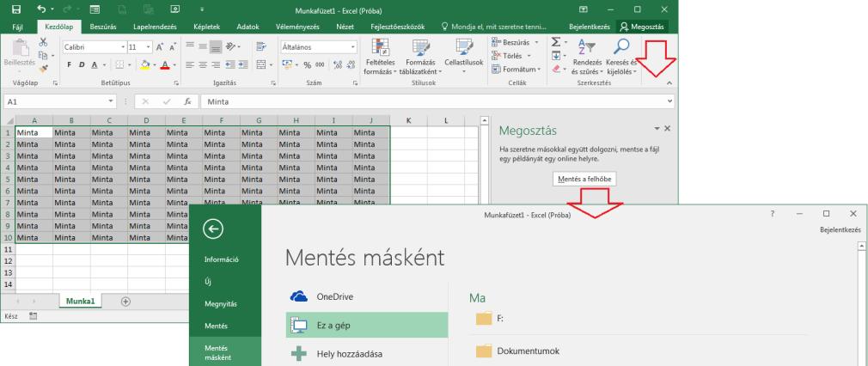Apply the yellow fill color bucket
The image size is (868, 366).
145,64
